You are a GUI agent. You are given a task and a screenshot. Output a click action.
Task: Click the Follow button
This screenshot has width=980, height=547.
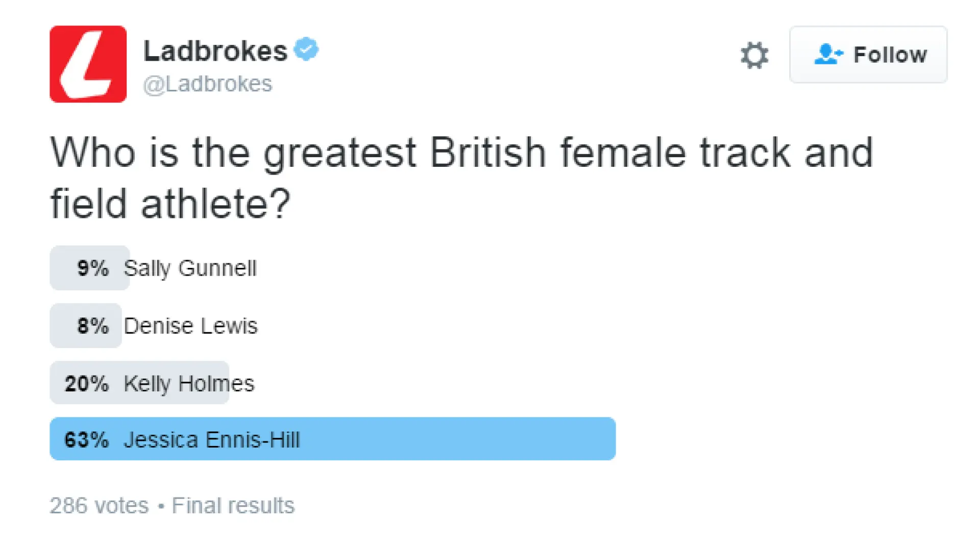[868, 55]
